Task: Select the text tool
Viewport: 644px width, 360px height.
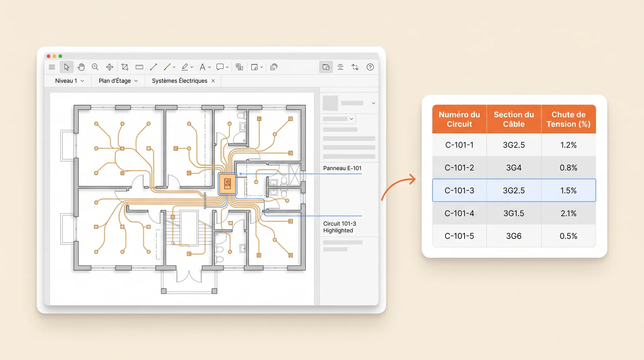Action: pyautogui.click(x=202, y=67)
